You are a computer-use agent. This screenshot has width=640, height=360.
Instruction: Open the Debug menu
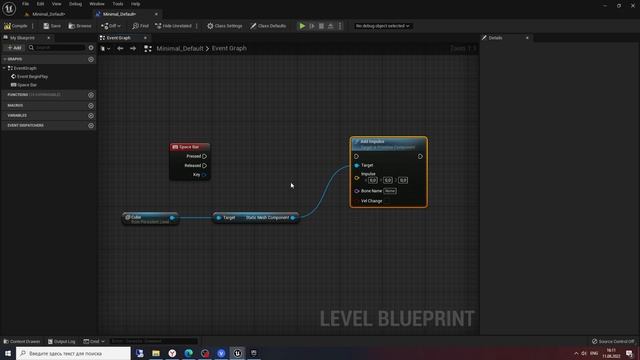75,4
